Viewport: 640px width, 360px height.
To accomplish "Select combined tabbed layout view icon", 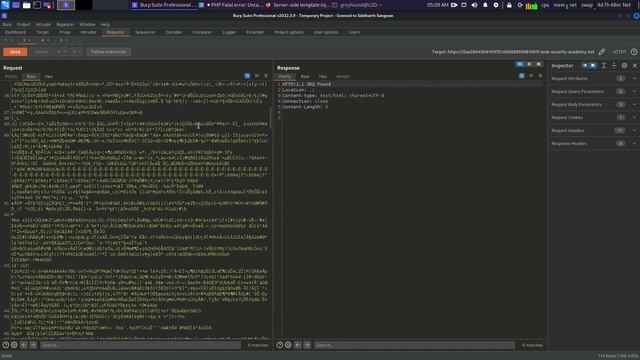I will [539, 64].
